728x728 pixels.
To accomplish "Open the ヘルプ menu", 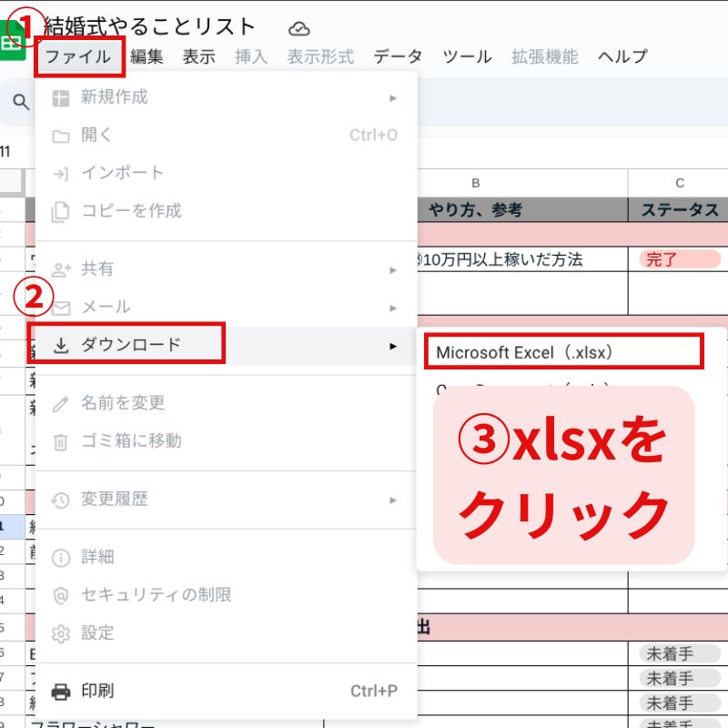I will (622, 56).
